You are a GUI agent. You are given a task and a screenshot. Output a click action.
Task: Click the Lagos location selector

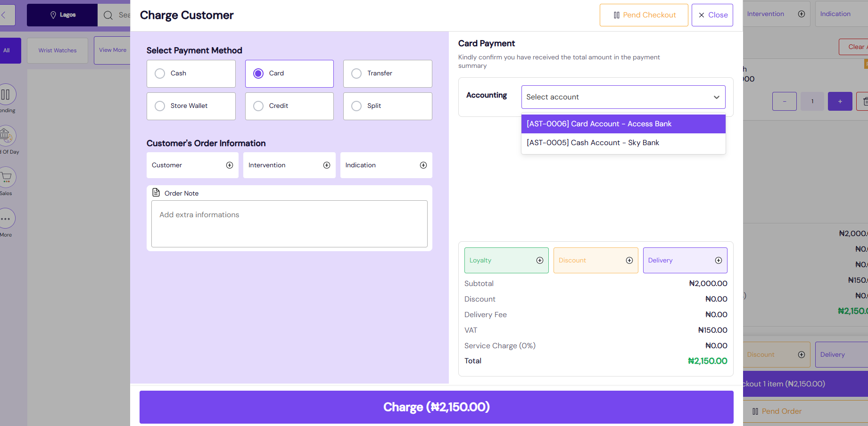click(62, 15)
